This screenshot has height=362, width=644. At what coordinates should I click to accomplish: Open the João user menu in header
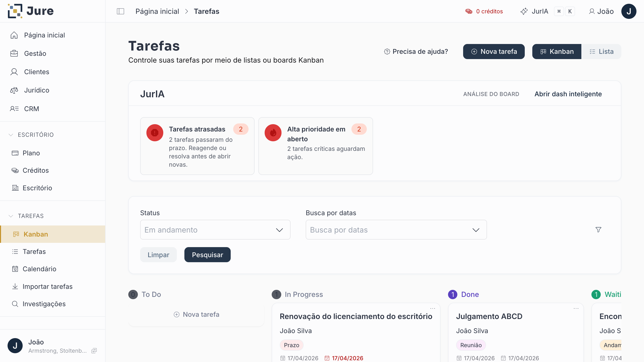[601, 11]
